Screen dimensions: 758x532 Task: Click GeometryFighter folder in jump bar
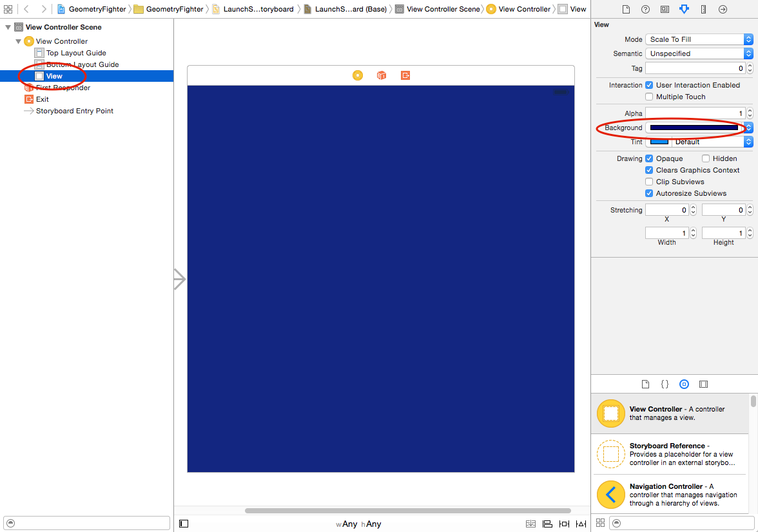[x=169, y=9]
